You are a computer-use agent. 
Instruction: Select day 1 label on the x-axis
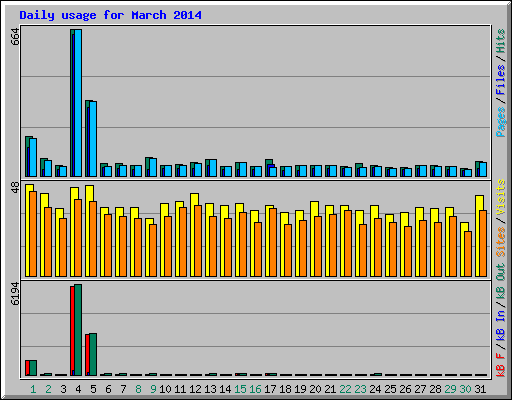[x=33, y=389]
